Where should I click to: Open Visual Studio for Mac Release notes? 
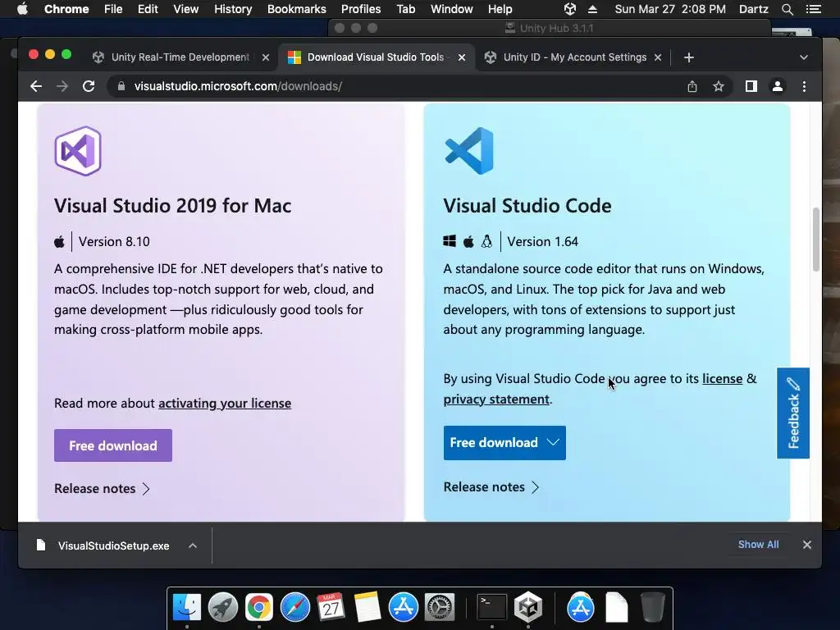(102, 489)
